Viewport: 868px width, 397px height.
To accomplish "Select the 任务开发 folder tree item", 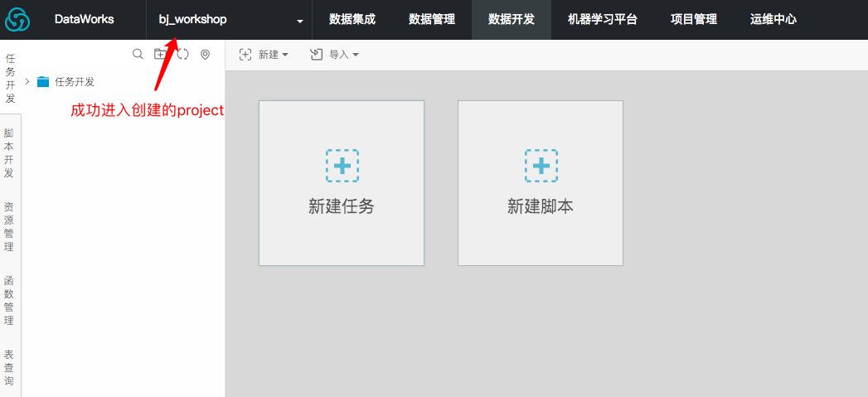I will pos(74,82).
